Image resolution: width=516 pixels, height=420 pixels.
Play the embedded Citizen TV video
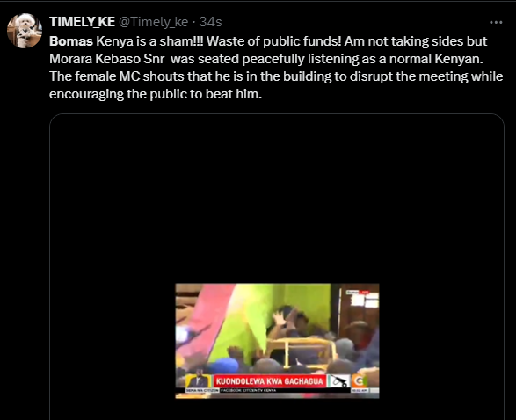(277, 341)
